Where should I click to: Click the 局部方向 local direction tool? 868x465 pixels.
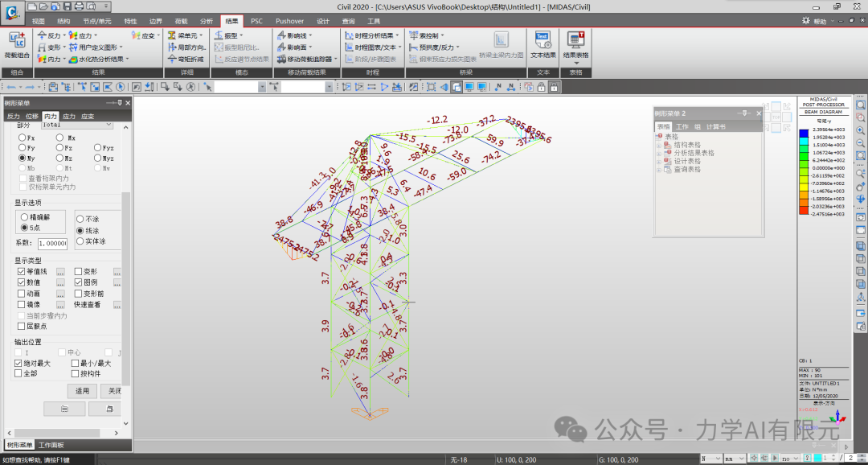tap(186, 47)
